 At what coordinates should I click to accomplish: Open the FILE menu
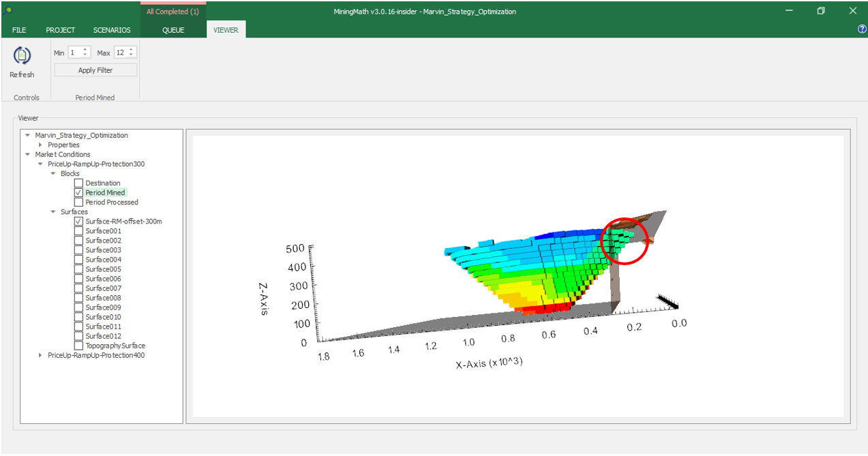pos(19,30)
